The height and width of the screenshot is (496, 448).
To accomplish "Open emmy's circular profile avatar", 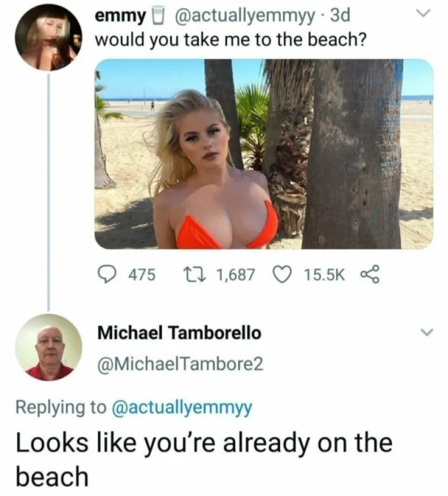I will pyautogui.click(x=48, y=37).
